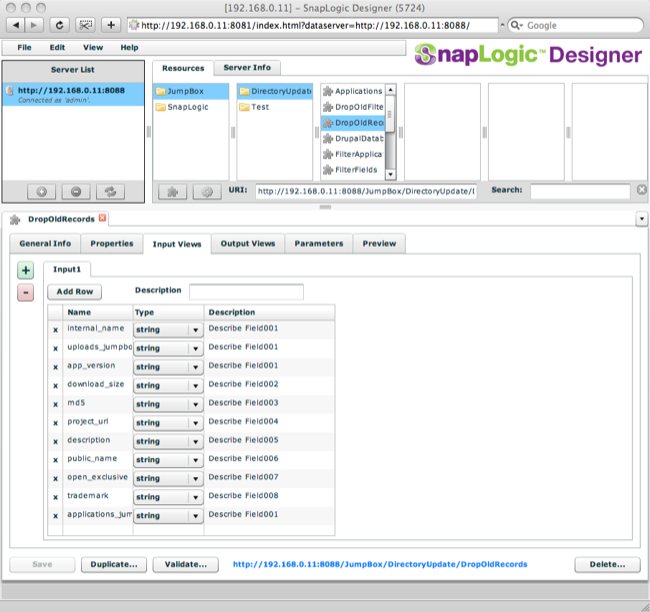This screenshot has width=650, height=612.
Task: Click the Search input field
Action: pos(580,191)
